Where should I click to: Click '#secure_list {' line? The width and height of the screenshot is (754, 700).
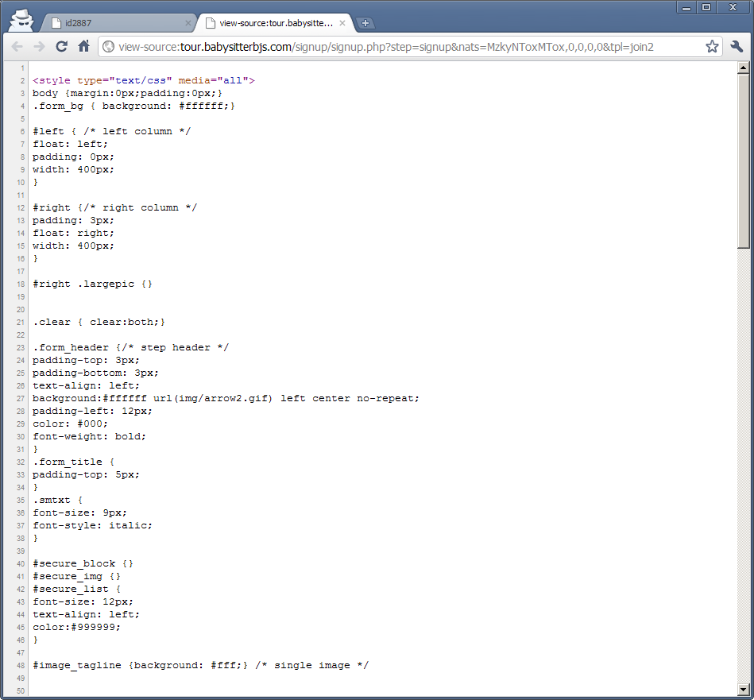pos(76,589)
